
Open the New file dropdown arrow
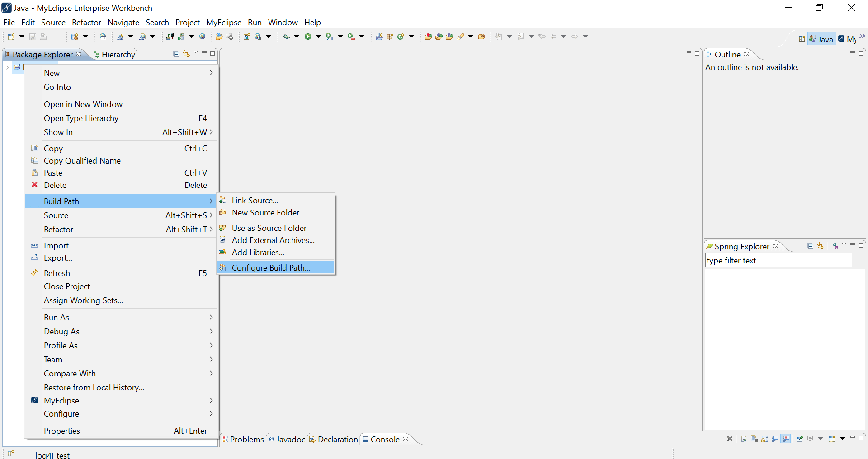[22, 37]
